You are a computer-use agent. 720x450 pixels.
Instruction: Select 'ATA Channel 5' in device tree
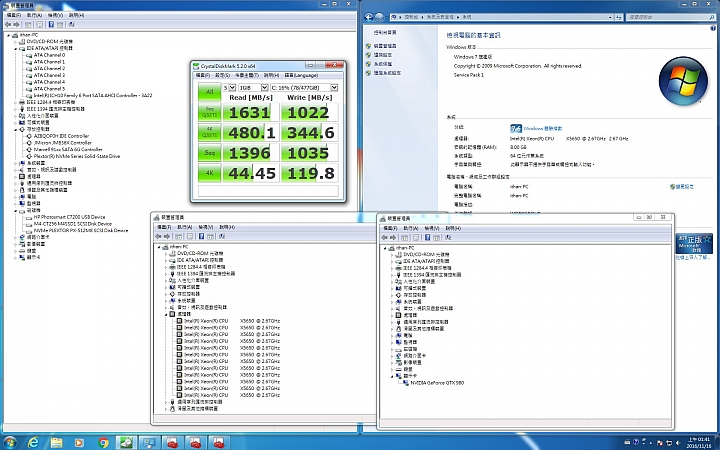49,89
